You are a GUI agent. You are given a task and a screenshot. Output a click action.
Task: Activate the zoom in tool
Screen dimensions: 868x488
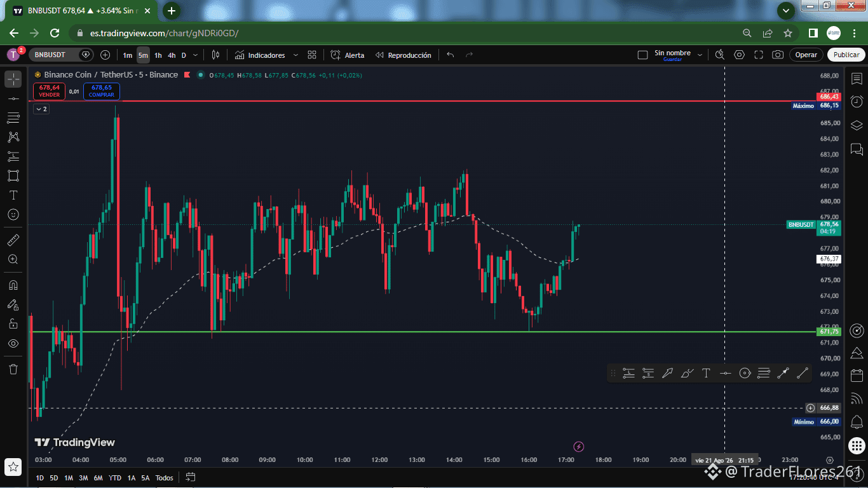(x=13, y=259)
